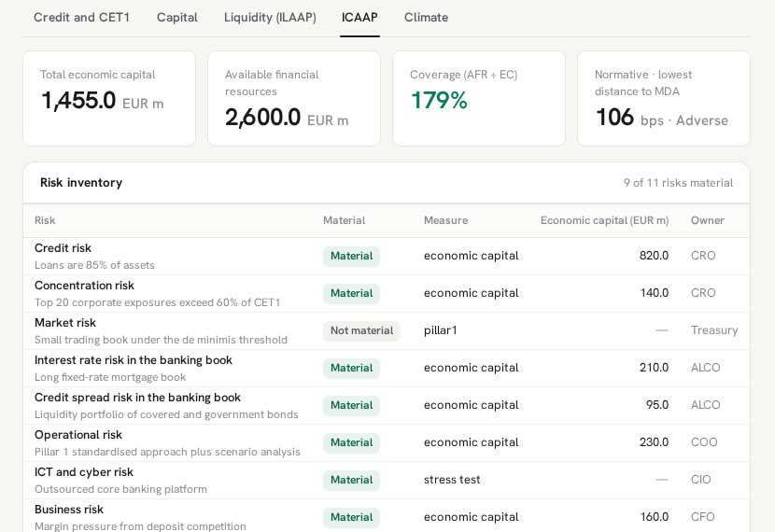Select Credit spread risk in the banking book
Screen dimensions: 775x532
click(137, 398)
